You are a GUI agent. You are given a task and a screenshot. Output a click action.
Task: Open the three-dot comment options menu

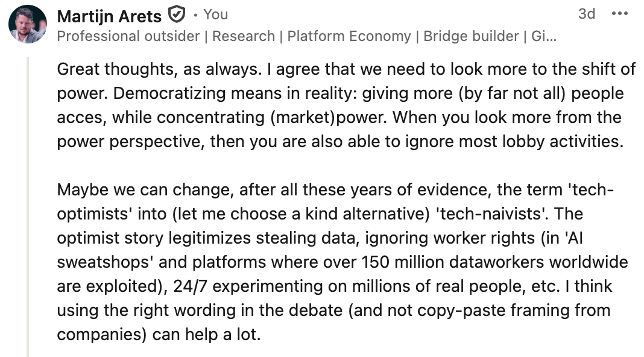(620, 14)
